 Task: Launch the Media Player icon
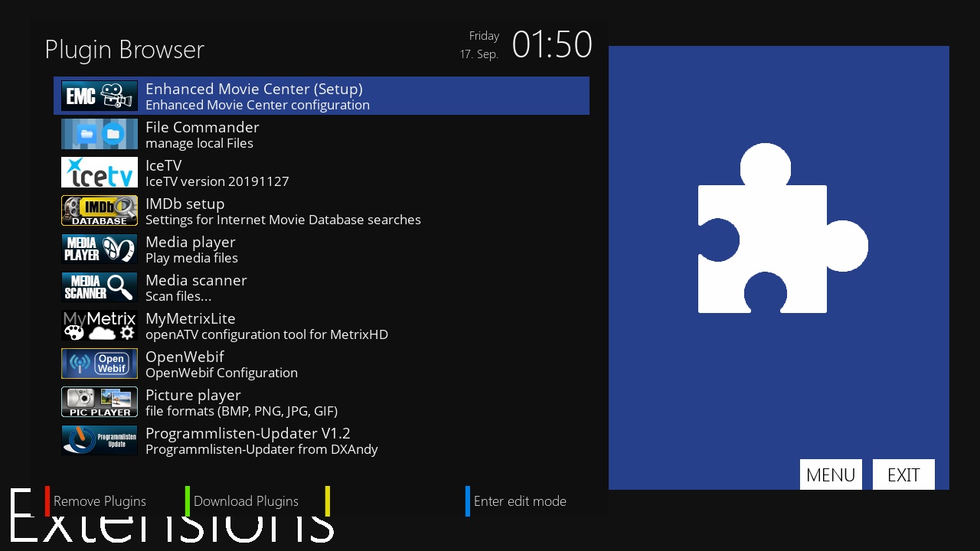pos(100,249)
